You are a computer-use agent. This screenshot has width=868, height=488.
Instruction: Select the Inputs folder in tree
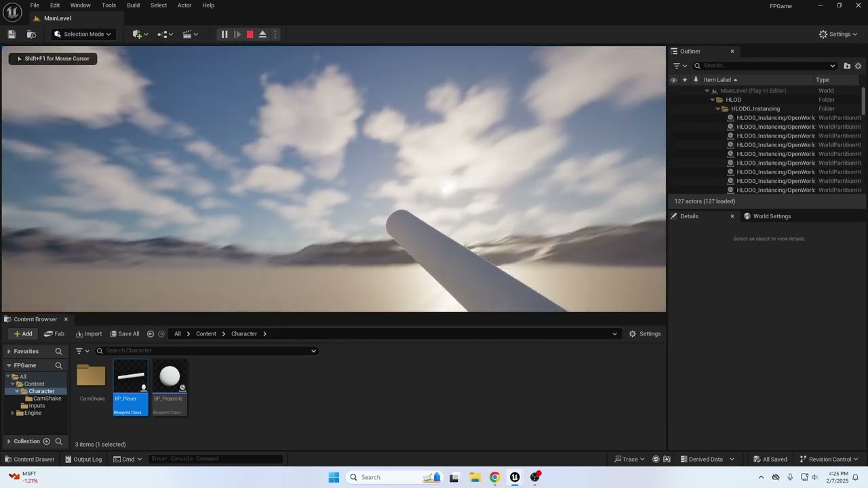point(37,406)
